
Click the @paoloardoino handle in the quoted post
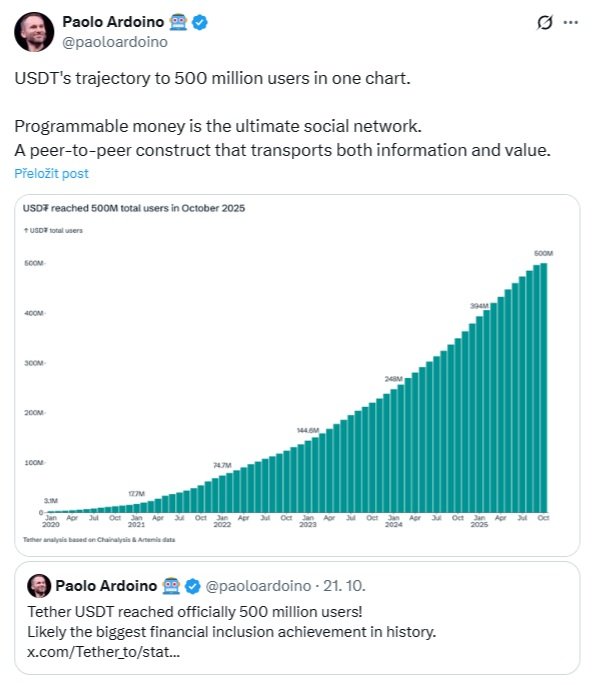point(258,586)
